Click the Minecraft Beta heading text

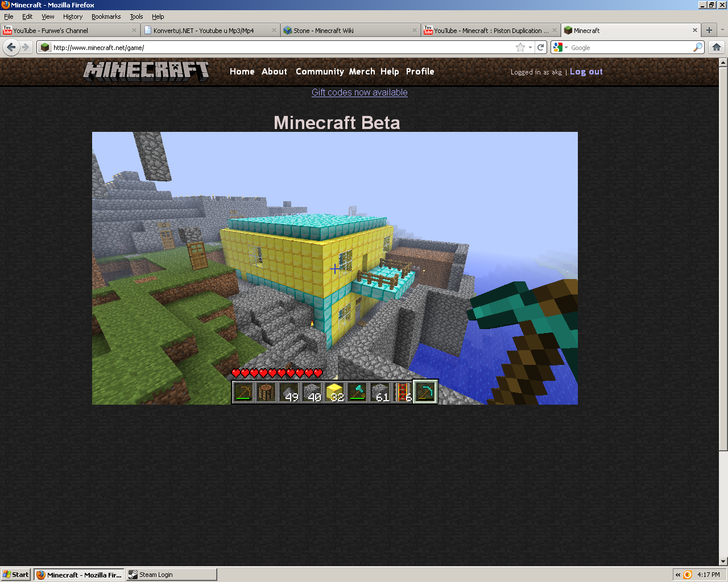click(x=337, y=122)
